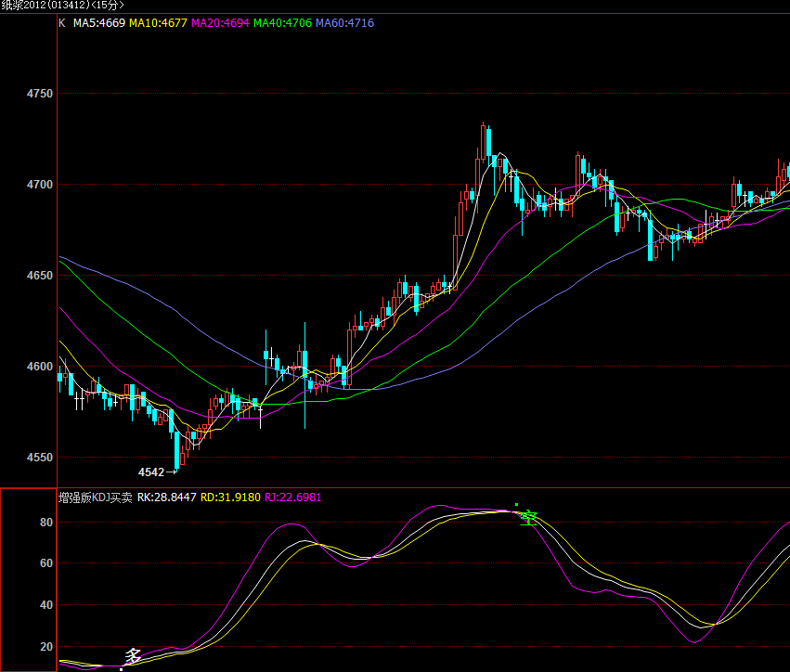
Task: Select the MA20:4694 moving average label
Action: 220,23
